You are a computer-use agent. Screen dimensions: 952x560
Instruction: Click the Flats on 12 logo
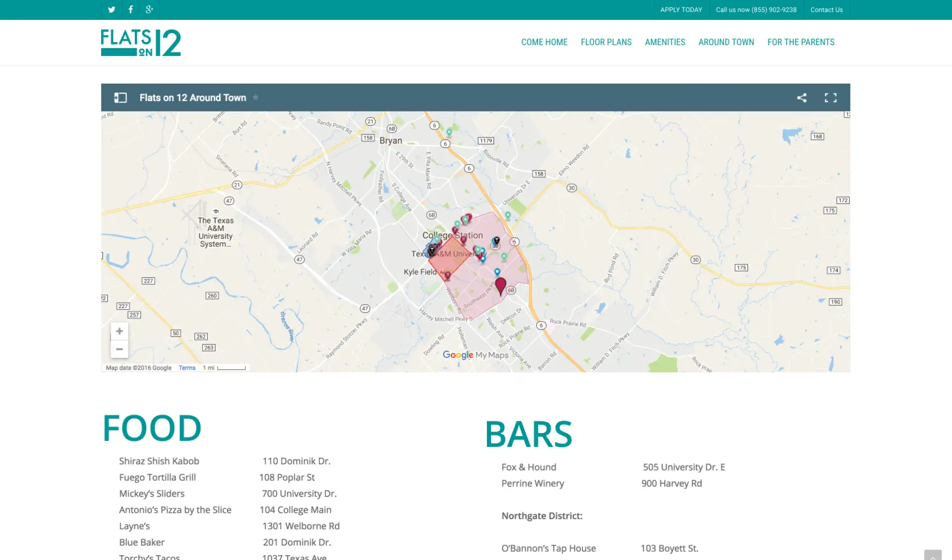coord(141,42)
